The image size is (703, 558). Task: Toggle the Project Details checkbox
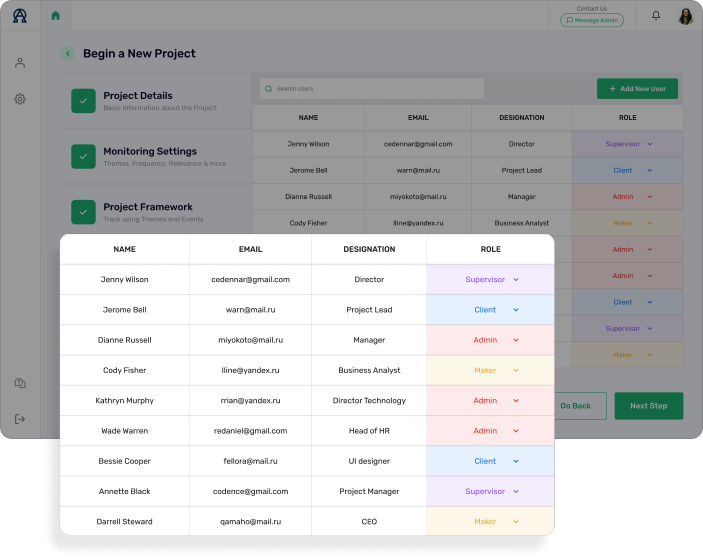(x=83, y=100)
